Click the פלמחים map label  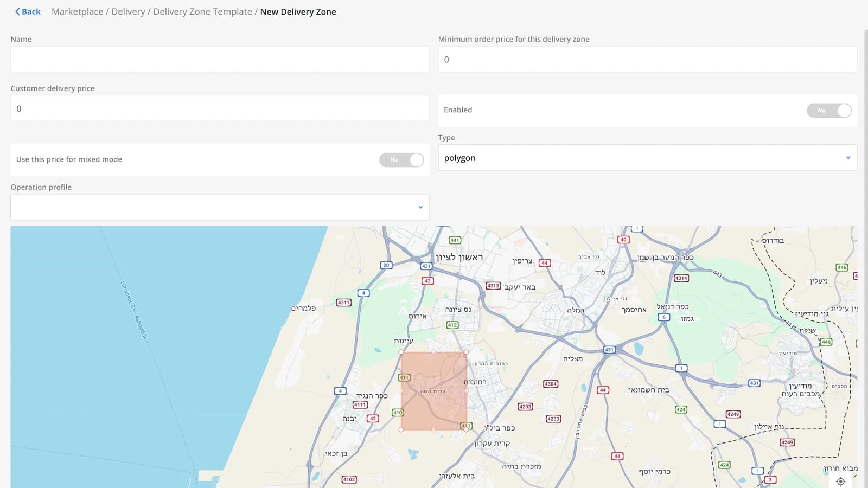coord(303,308)
